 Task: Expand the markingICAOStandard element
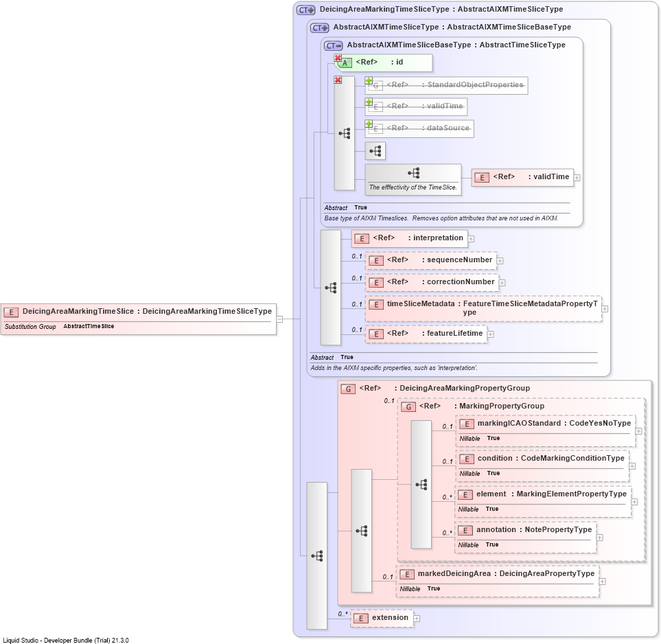click(638, 431)
